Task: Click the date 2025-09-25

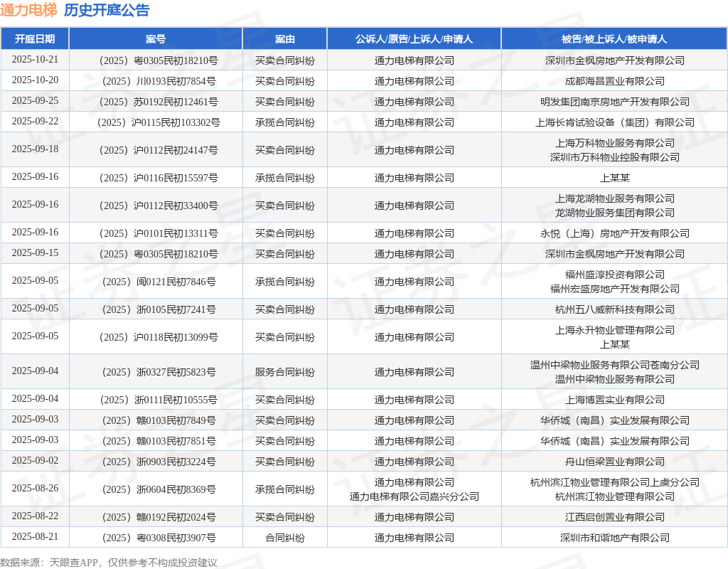Action: click(35, 101)
